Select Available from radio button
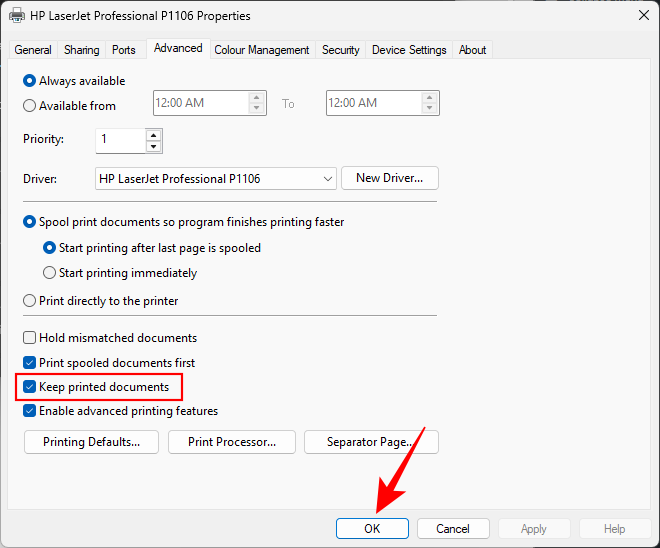The height and width of the screenshot is (548, 660). [30, 105]
